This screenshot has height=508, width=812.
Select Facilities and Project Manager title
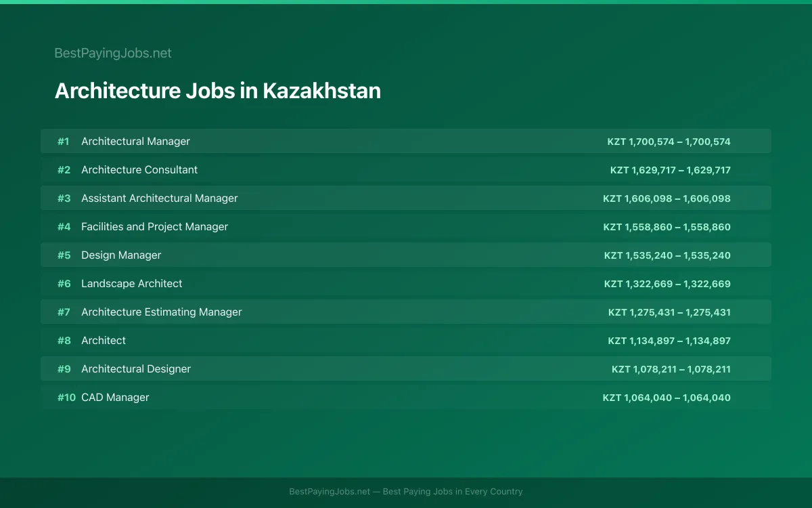154,227
